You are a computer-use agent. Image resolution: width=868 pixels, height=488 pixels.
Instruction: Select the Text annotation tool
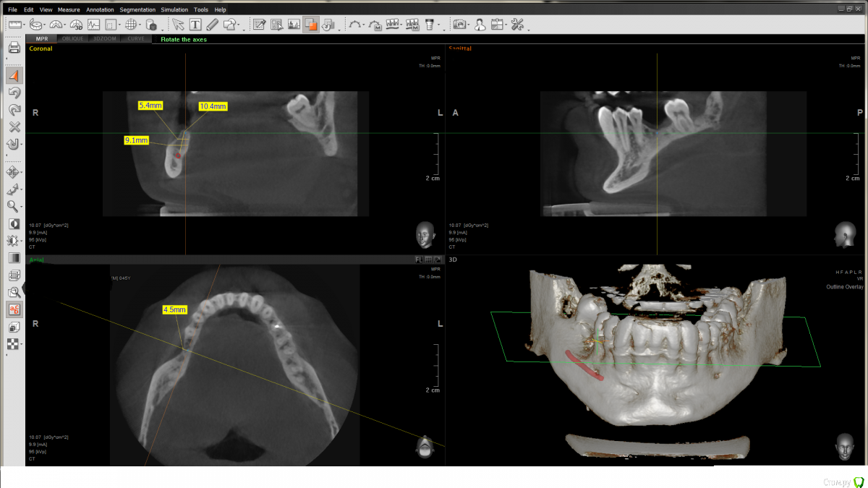pos(195,25)
